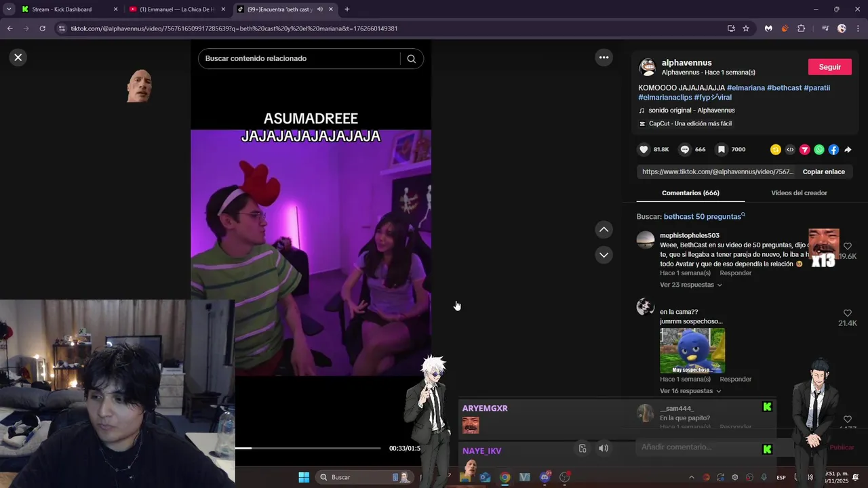The height and width of the screenshot is (488, 868).
Task: Open embed code icon
Action: coord(790,150)
